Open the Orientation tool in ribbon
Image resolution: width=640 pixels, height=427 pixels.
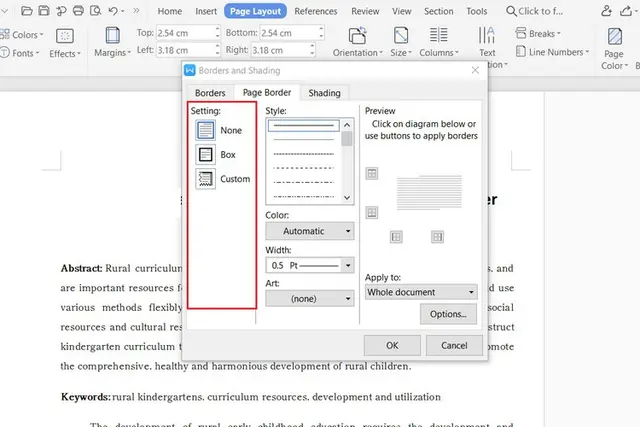[x=358, y=42]
